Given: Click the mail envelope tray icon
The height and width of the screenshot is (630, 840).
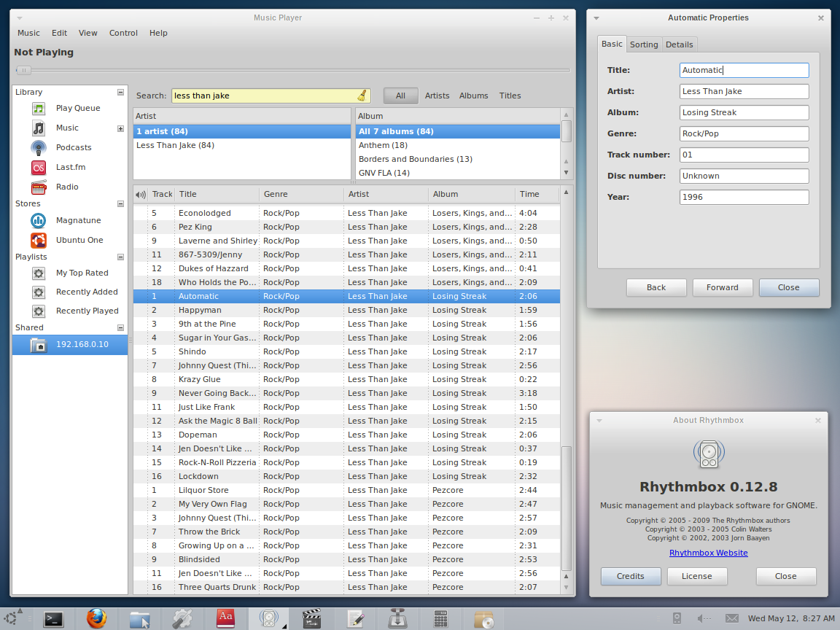Looking at the screenshot, I should [732, 619].
